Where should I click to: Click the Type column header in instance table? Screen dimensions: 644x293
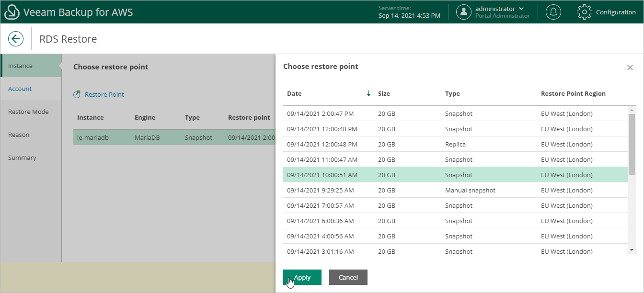pos(192,117)
